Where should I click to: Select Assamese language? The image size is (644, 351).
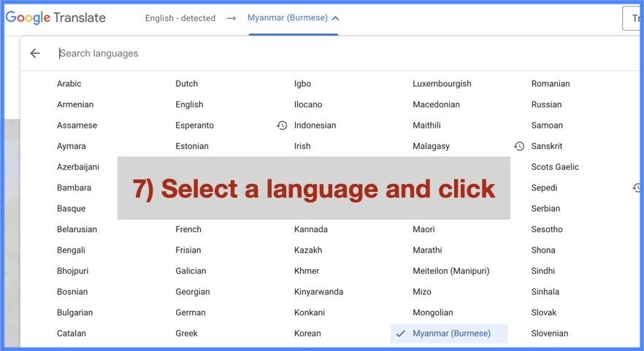point(77,126)
